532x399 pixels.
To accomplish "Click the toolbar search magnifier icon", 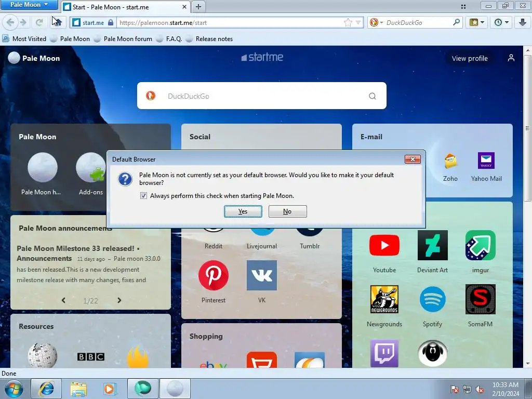I will pyautogui.click(x=456, y=22).
